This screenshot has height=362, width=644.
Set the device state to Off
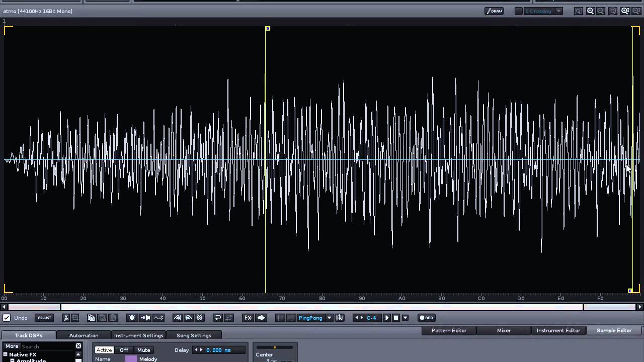pos(124,350)
